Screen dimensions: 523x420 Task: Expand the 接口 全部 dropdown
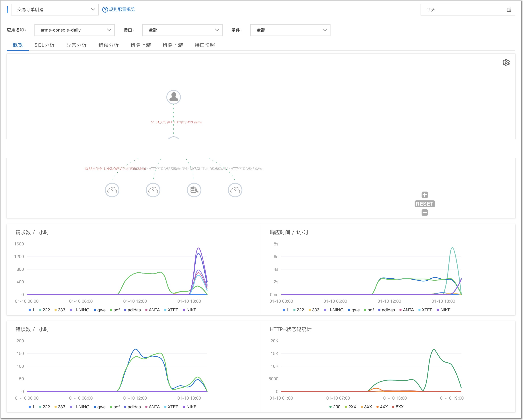point(182,30)
